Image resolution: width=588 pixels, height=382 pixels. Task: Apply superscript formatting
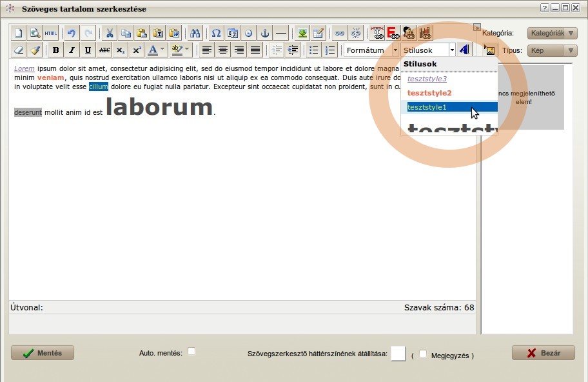(x=137, y=50)
